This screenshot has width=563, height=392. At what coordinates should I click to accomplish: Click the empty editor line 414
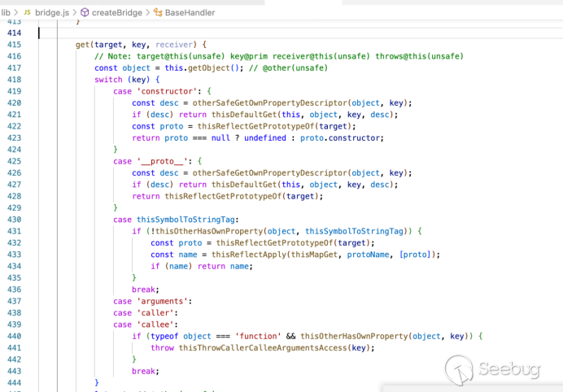[x=300, y=33]
